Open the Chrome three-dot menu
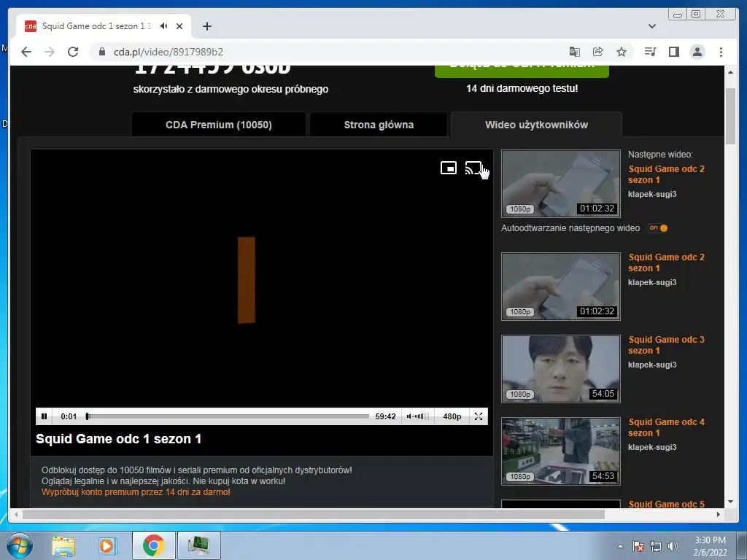747x560 pixels. [721, 52]
